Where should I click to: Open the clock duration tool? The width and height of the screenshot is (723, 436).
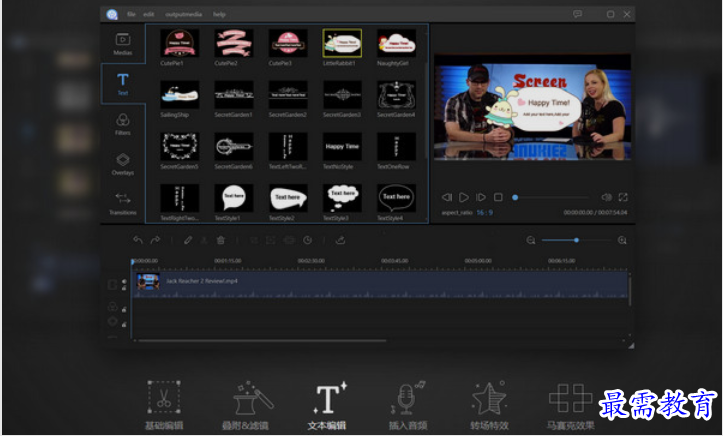click(x=308, y=240)
